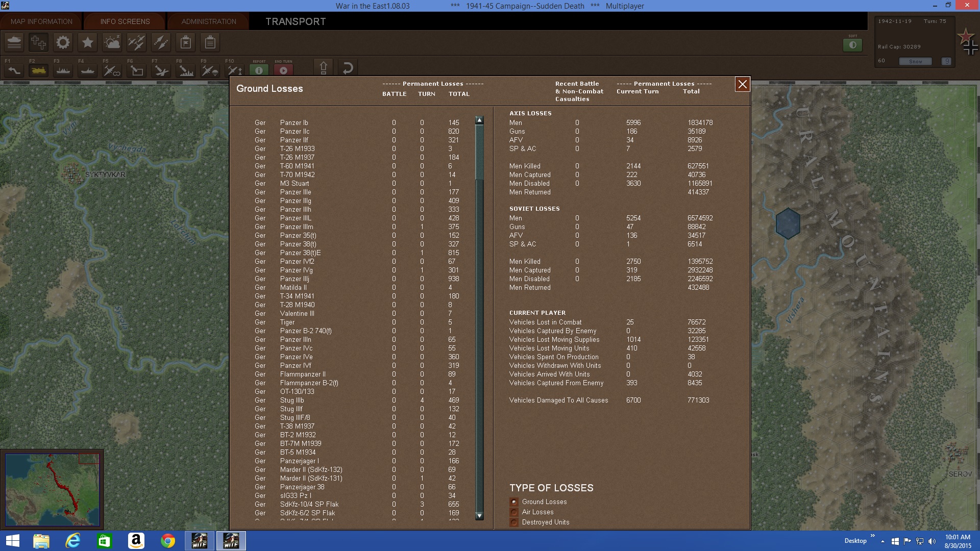This screenshot has width=980, height=551.
Task: Select F6 bomb unit mode icon
Action: (137, 70)
